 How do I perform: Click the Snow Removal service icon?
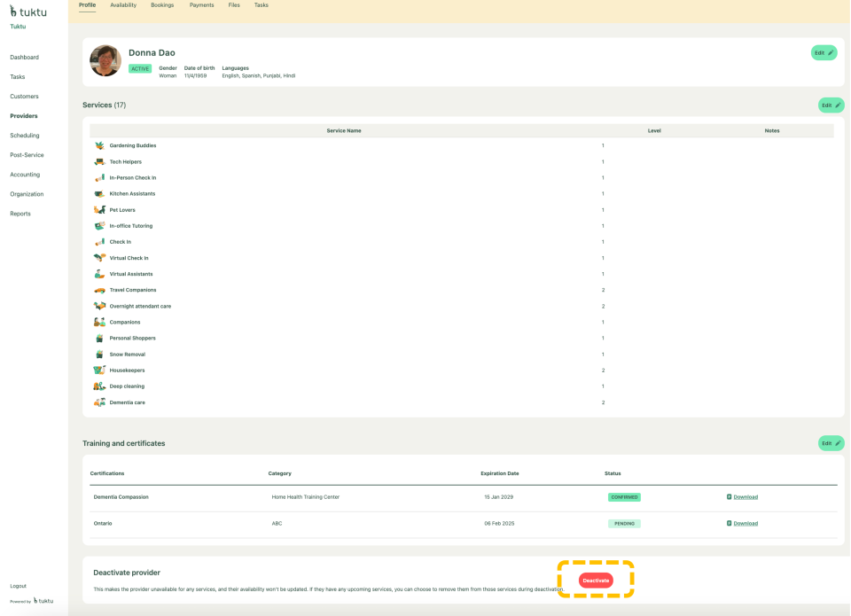[x=99, y=355]
